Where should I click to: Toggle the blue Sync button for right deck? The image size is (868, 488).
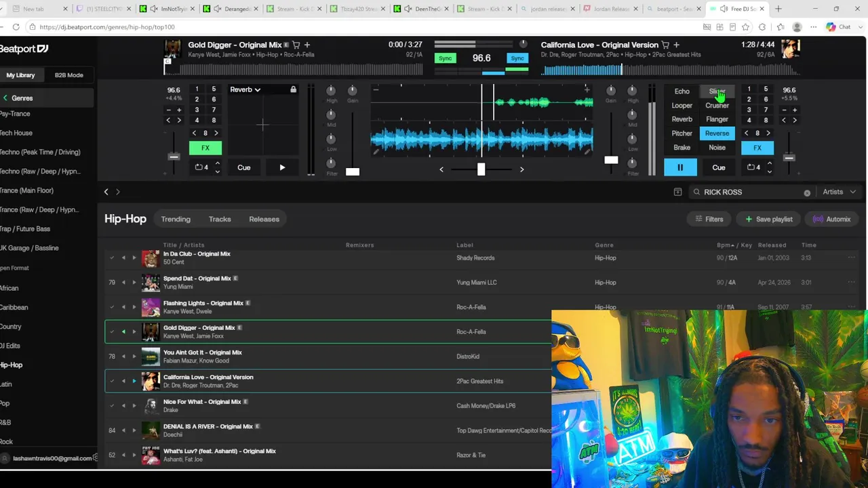[517, 58]
